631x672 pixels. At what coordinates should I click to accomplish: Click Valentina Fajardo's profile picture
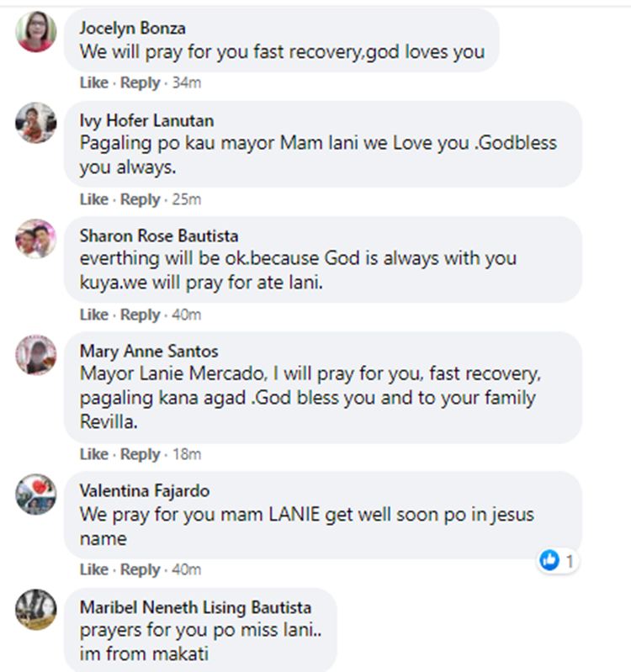pos(36,494)
